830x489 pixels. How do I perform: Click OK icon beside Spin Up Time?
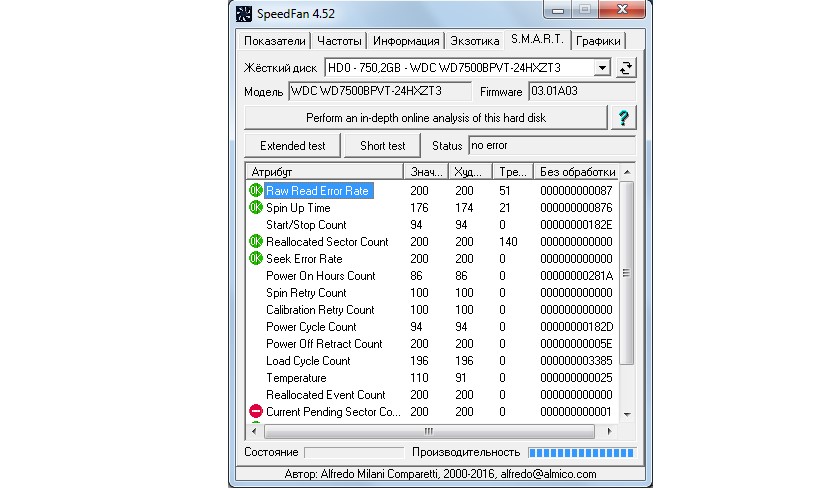click(256, 207)
